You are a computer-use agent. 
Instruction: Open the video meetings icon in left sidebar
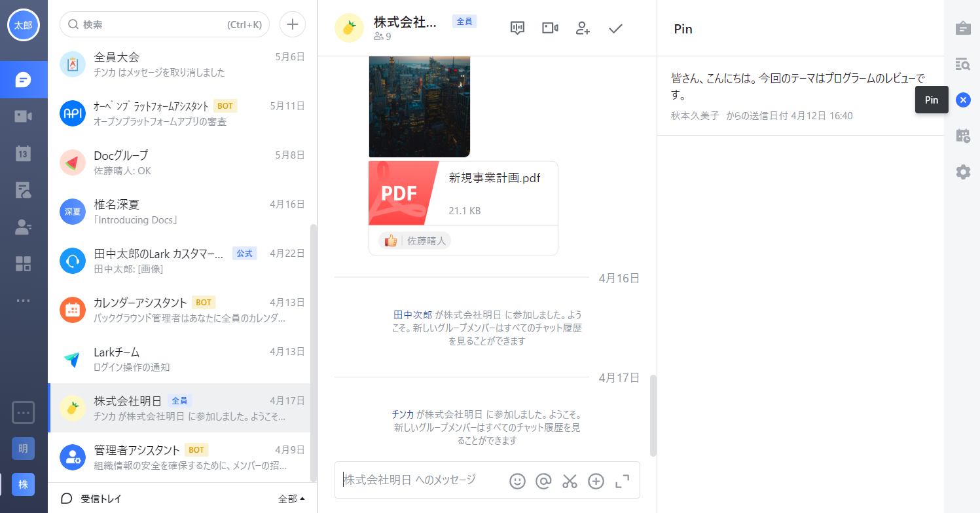click(x=24, y=117)
